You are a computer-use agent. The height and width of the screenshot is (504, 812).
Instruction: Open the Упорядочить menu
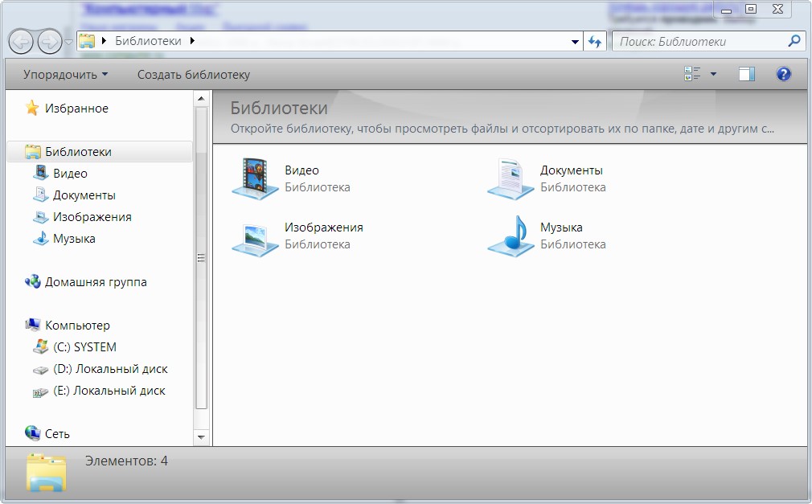(65, 75)
